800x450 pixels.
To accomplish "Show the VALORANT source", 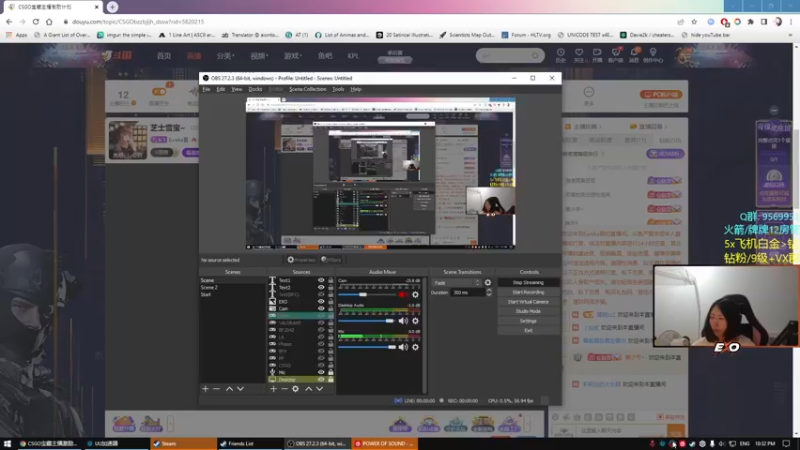I will (321, 323).
